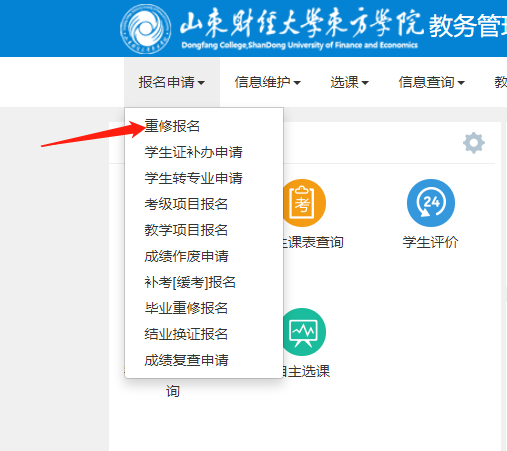Open the settings gear icon
Viewport: 507px width, 451px height.
[474, 143]
